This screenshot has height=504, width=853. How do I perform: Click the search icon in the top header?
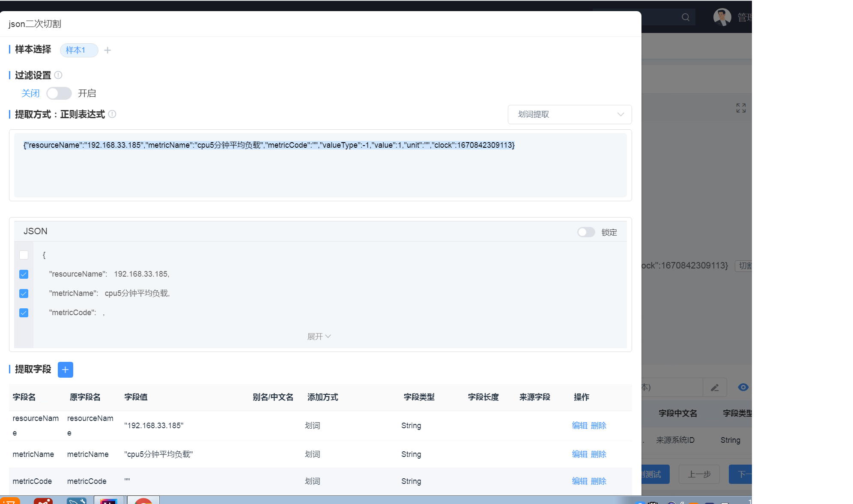coord(686,17)
